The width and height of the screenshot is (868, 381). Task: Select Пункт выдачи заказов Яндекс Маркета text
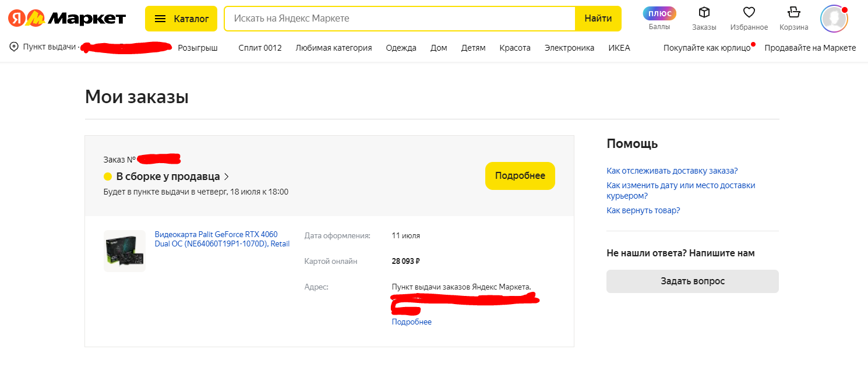[x=461, y=287]
